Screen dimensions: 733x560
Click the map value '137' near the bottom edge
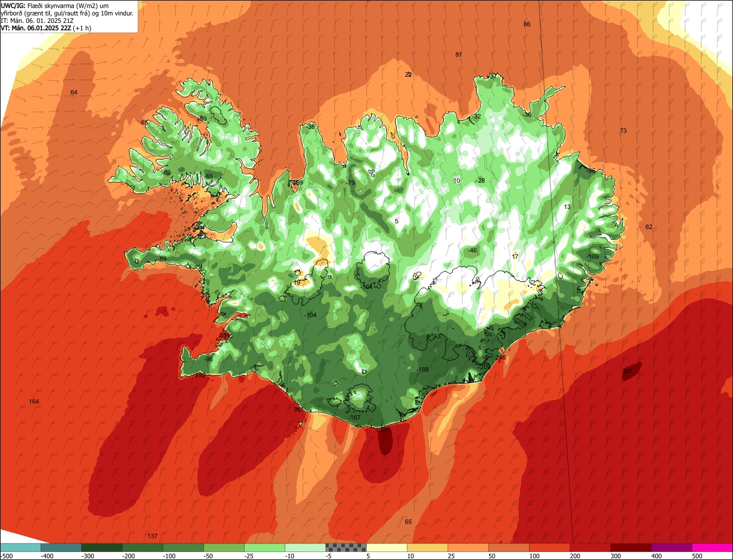[152, 536]
